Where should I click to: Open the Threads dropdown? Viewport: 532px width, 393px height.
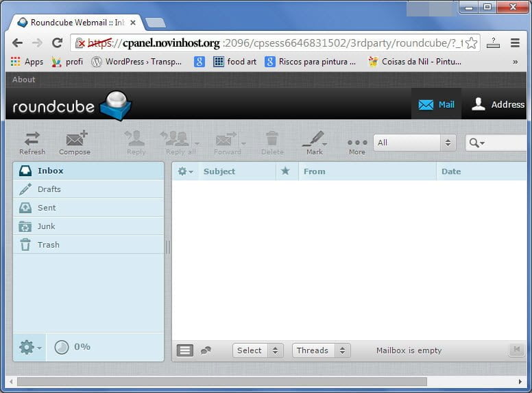coord(321,350)
